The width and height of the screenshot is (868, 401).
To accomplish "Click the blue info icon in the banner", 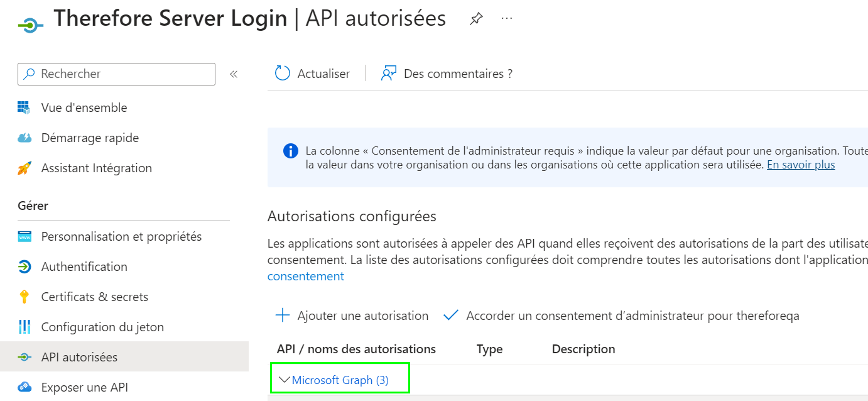I will coord(290,150).
